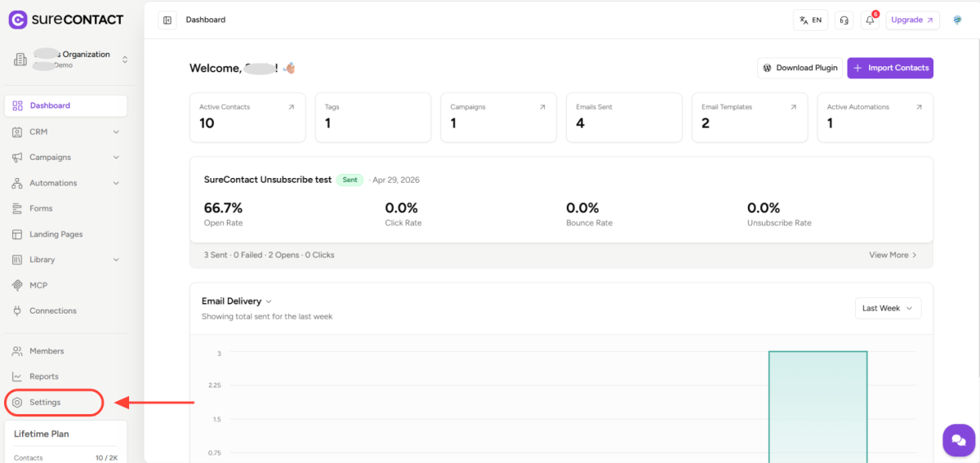Image resolution: width=980 pixels, height=463 pixels.
Task: Open the Last Week range dropdown
Action: coord(888,308)
